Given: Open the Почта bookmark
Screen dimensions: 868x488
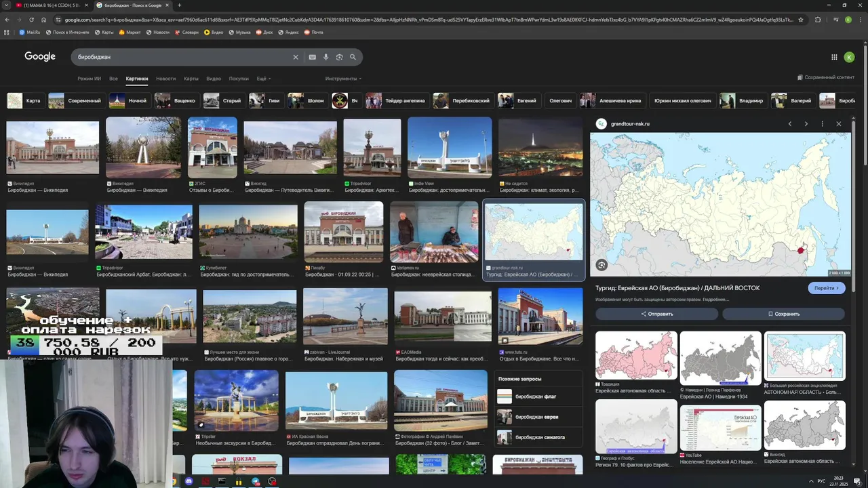Looking at the screenshot, I should pos(314,32).
